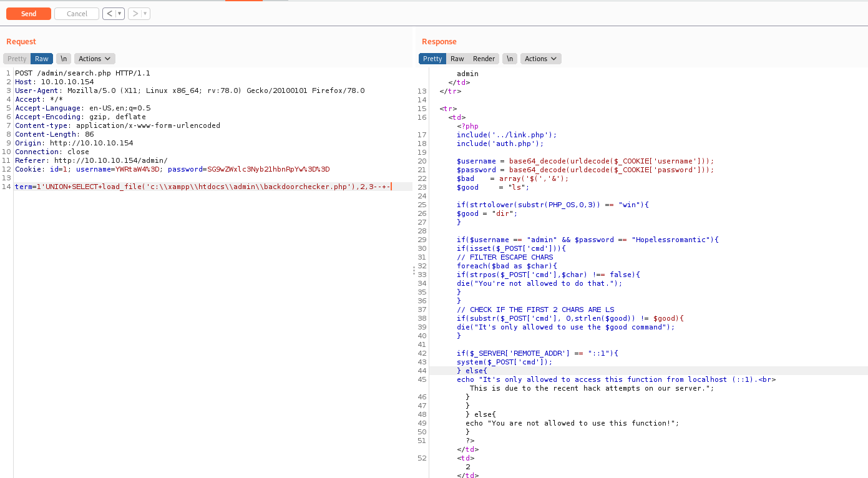Click the // CHECK IF THE FIRST 2 CHARS ARE LS comment
The image size is (868, 478).
[x=535, y=310]
